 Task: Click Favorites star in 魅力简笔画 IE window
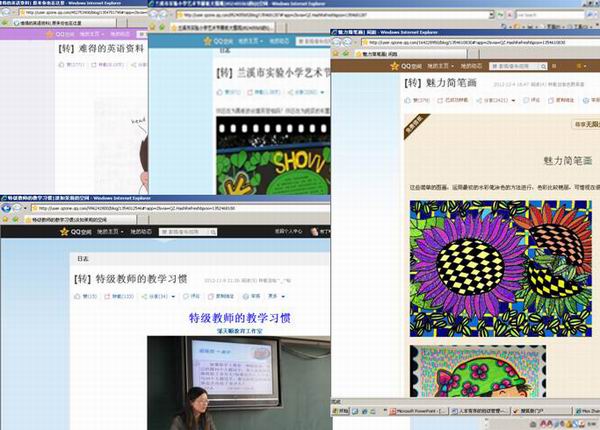(336, 54)
